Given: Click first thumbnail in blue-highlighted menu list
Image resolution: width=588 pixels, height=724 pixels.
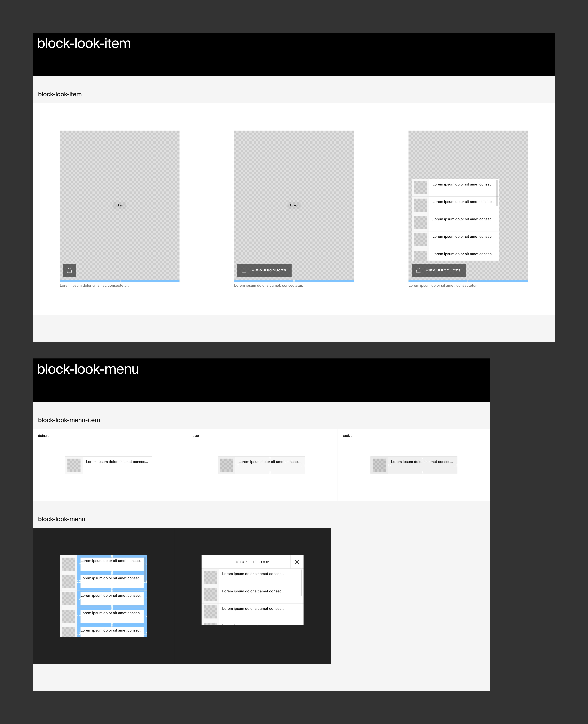Looking at the screenshot, I should point(68,564).
